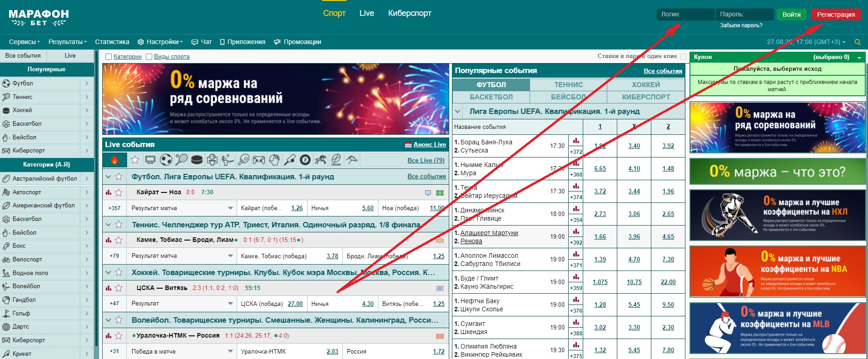
Task: Collapse the Хоккей Товарищеские турниры section
Action: 109,272
